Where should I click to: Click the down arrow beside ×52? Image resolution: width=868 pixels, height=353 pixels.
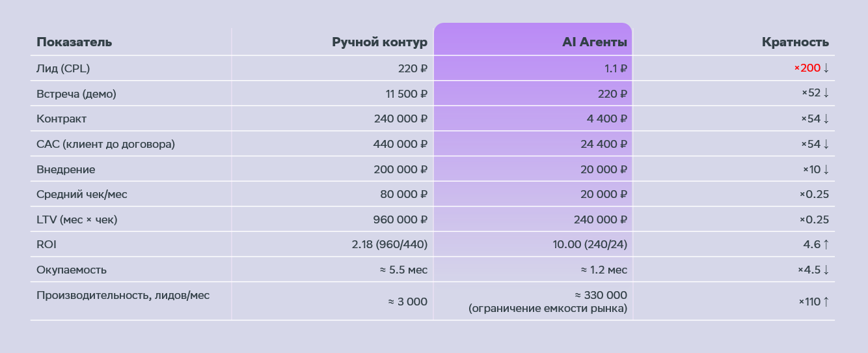[x=826, y=94]
